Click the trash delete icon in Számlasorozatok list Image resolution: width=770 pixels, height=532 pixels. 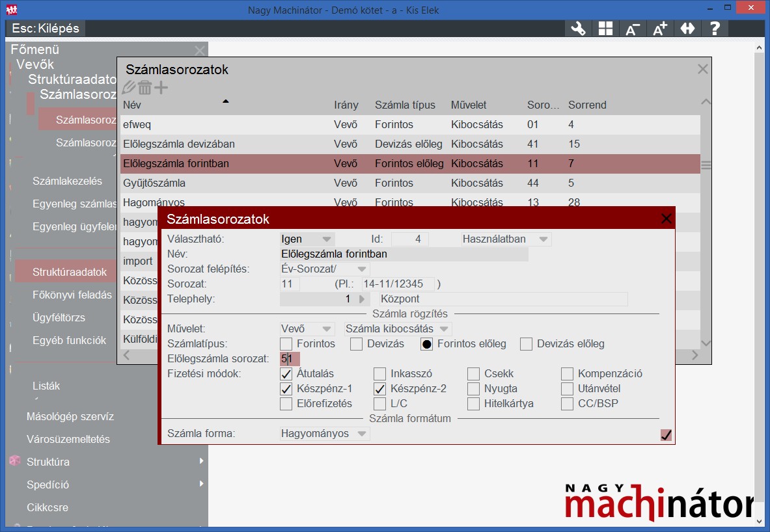tap(145, 87)
